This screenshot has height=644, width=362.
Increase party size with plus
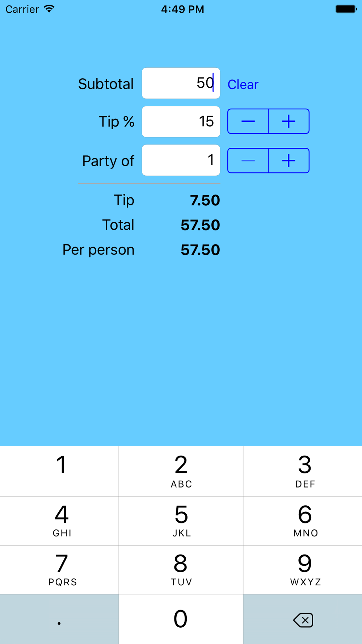pyautogui.click(x=289, y=160)
